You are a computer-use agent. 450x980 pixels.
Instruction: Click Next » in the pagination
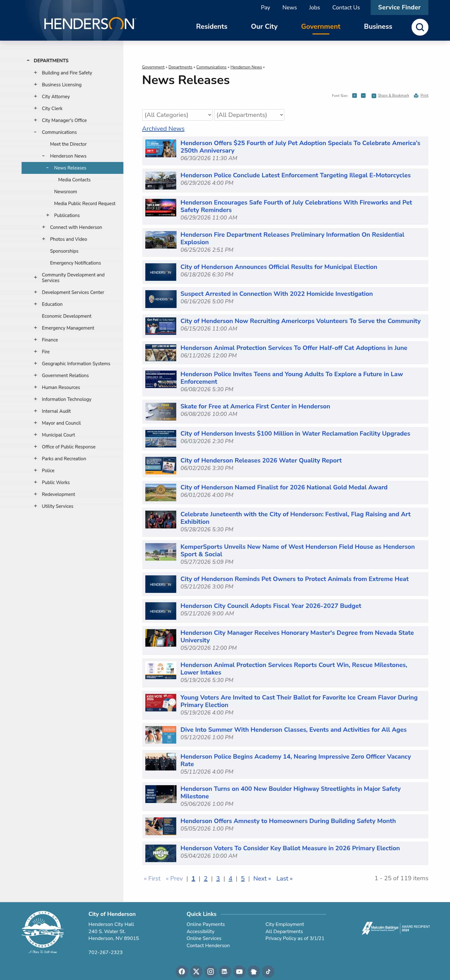click(262, 878)
